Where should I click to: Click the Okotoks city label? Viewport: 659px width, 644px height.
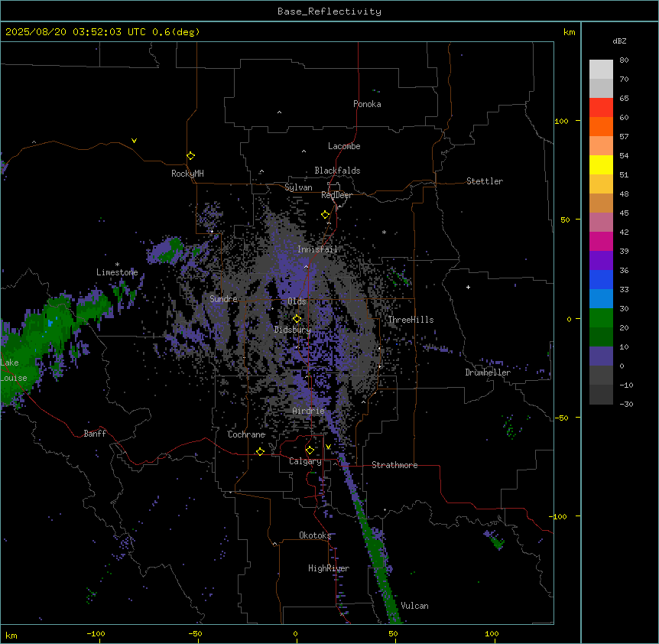click(x=315, y=535)
